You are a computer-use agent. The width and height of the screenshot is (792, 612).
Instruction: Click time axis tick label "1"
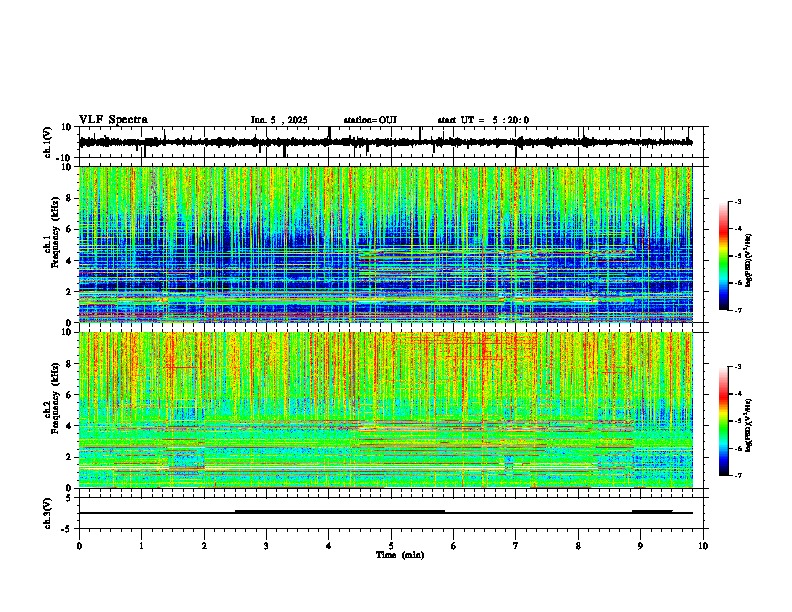coord(141,546)
